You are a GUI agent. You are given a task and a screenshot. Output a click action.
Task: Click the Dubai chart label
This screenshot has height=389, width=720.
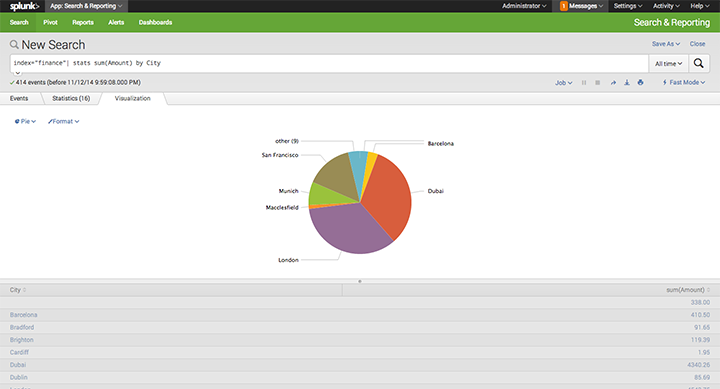435,191
